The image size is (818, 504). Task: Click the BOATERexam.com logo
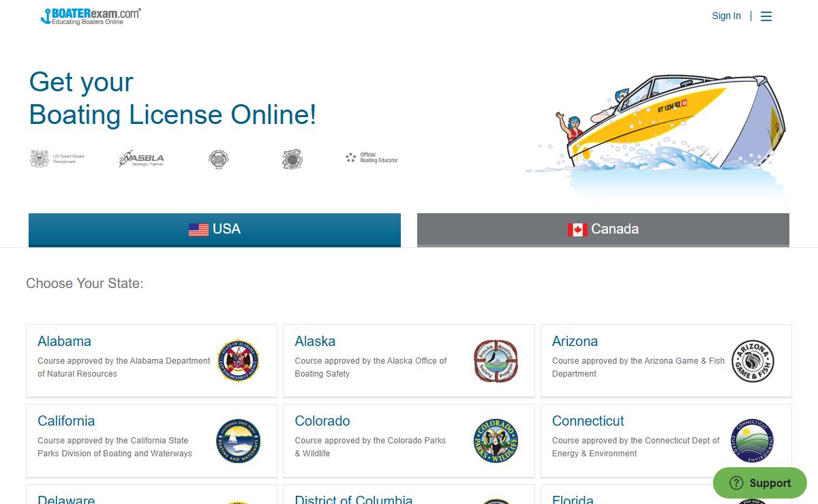tap(91, 16)
